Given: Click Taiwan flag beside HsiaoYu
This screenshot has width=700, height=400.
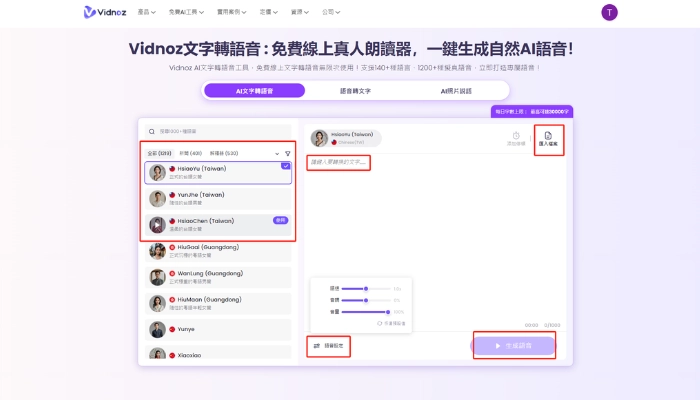Looking at the screenshot, I should 172,169.
